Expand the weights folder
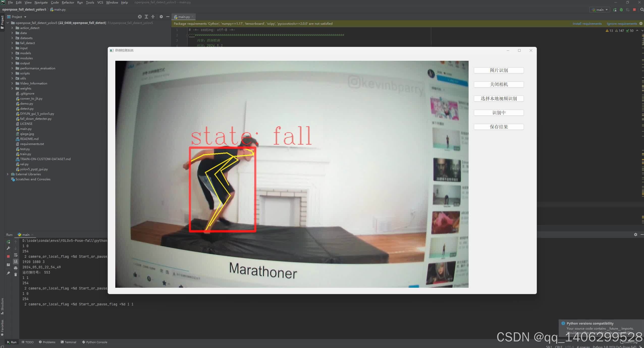The image size is (644, 348). [x=12, y=88]
